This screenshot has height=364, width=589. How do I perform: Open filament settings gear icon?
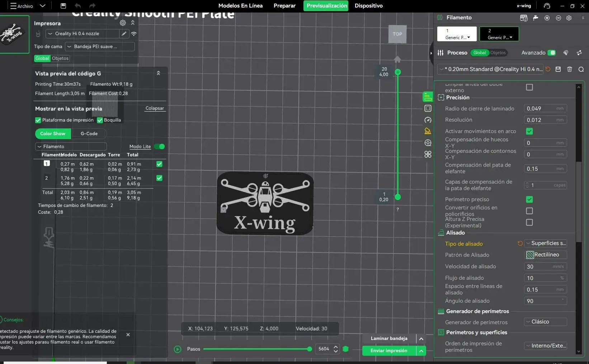pyautogui.click(x=569, y=18)
